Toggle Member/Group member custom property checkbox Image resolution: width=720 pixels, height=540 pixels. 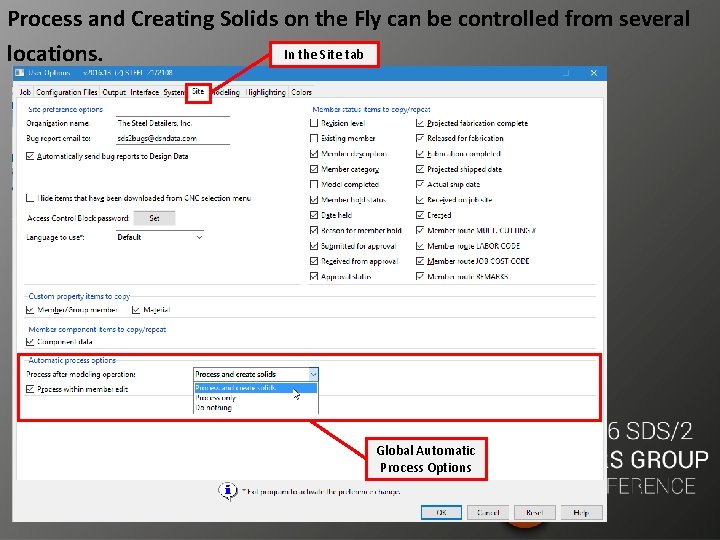coord(30,310)
